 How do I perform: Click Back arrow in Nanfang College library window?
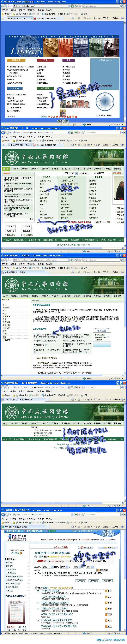click(3, 6)
